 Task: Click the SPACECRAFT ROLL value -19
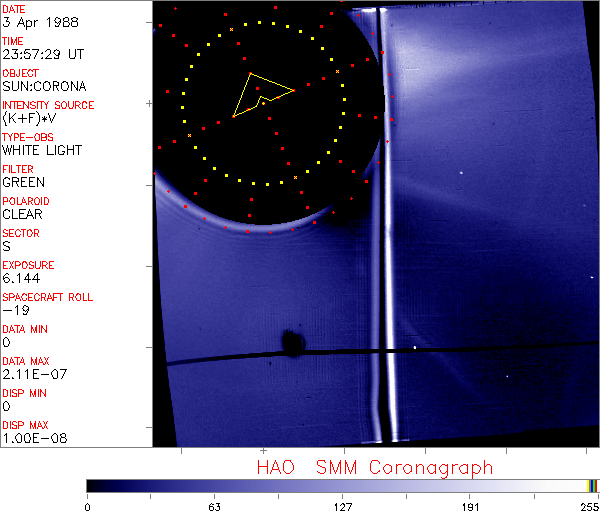point(13,310)
